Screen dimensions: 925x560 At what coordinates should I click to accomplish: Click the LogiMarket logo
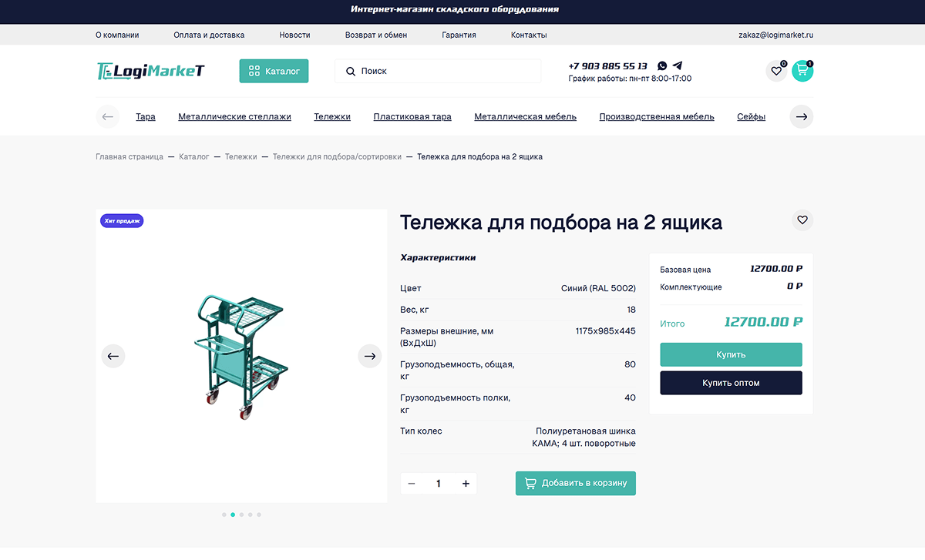(x=150, y=71)
